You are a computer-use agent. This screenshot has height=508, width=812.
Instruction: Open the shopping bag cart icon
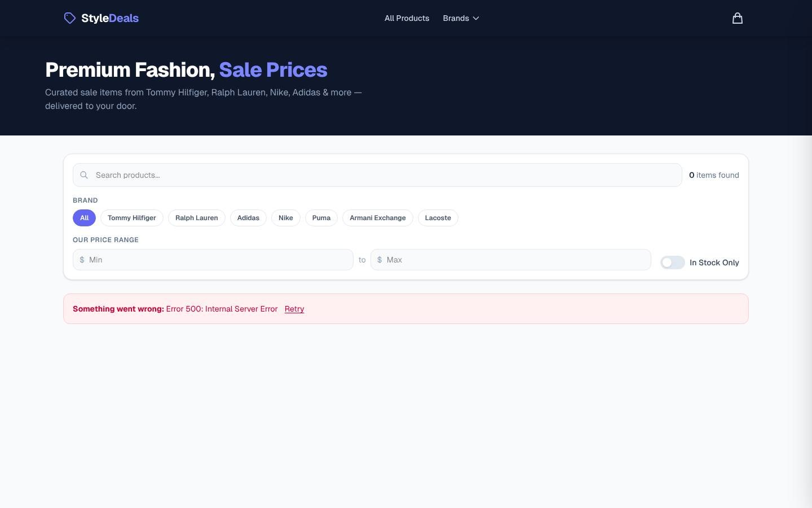point(737,18)
